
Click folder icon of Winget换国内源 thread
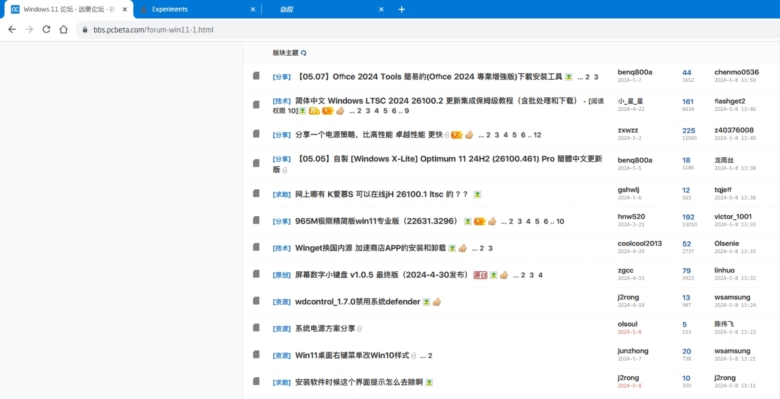[x=256, y=247]
